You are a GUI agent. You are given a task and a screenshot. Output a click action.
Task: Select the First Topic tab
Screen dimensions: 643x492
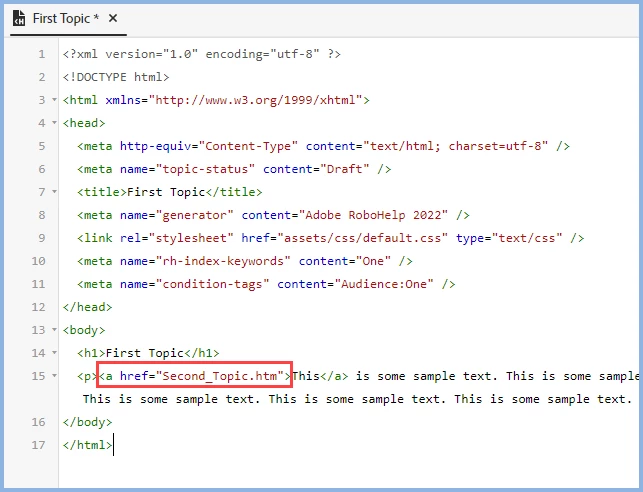click(x=66, y=18)
